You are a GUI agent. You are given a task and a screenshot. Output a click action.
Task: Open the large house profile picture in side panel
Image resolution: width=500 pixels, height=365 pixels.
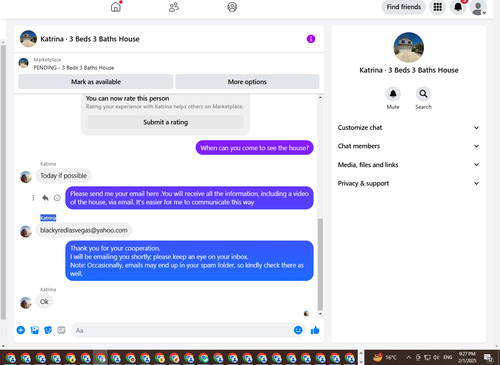click(409, 47)
